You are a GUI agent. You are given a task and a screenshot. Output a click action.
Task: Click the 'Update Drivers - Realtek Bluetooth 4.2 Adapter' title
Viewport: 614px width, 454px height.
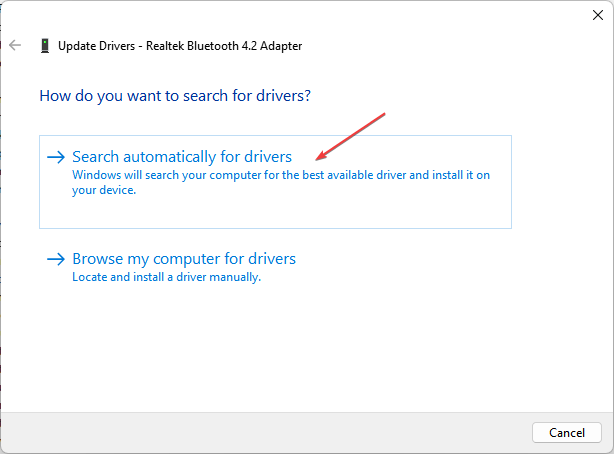(180, 46)
